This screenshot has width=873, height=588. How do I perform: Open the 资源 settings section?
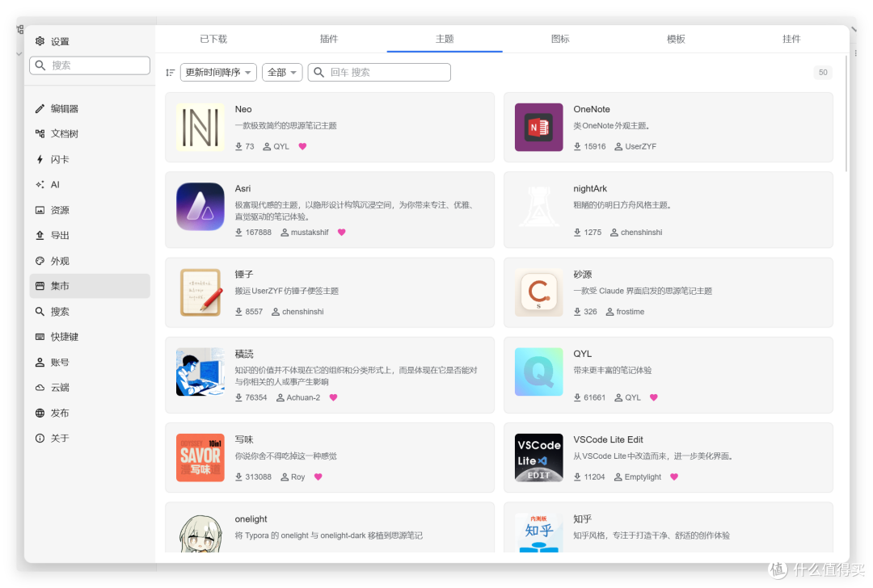coord(90,210)
